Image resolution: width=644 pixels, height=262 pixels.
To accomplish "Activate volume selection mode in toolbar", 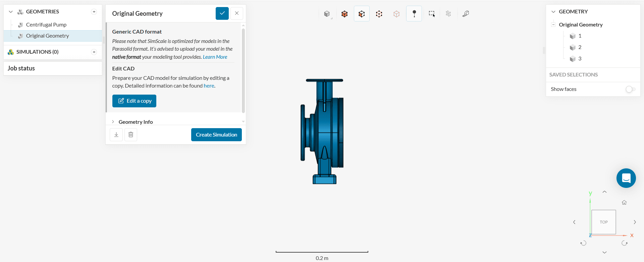I will pos(344,14).
